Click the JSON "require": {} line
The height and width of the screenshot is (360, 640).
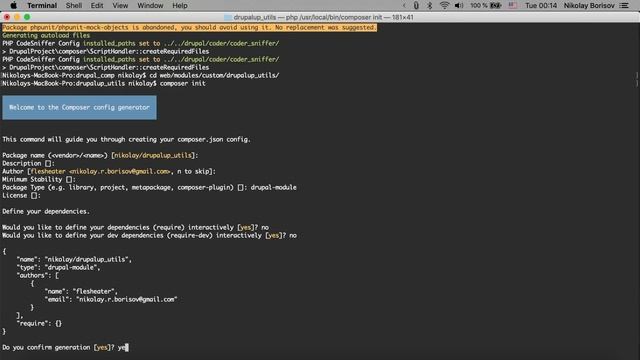tap(39, 323)
